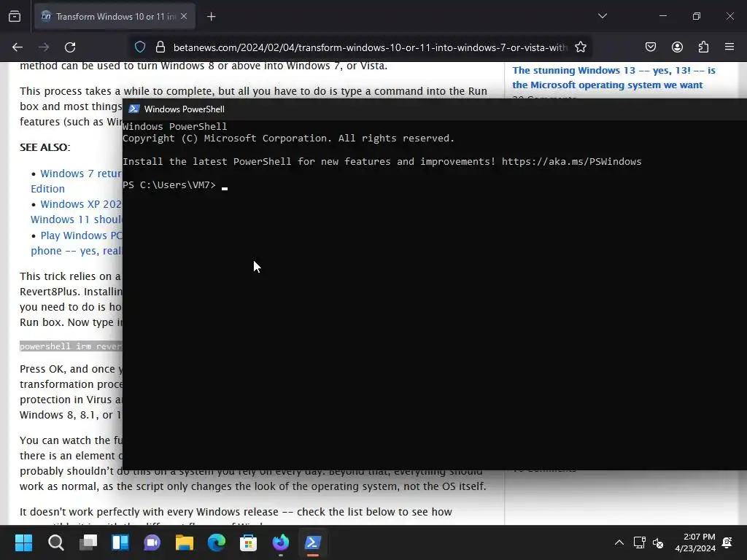
Task: Open a new browser tab
Action: pos(211,17)
